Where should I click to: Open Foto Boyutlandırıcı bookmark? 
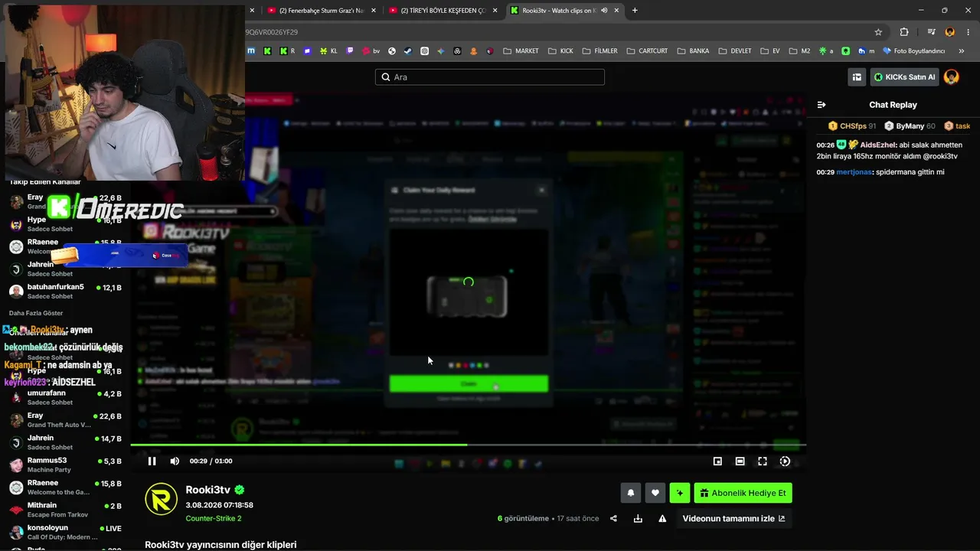pos(913,51)
